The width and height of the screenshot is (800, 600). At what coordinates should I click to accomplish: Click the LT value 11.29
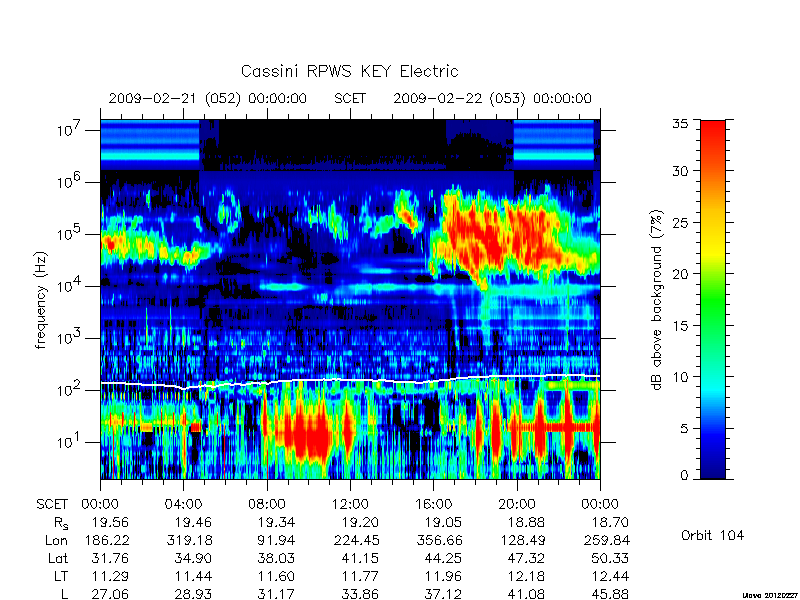click(110, 576)
